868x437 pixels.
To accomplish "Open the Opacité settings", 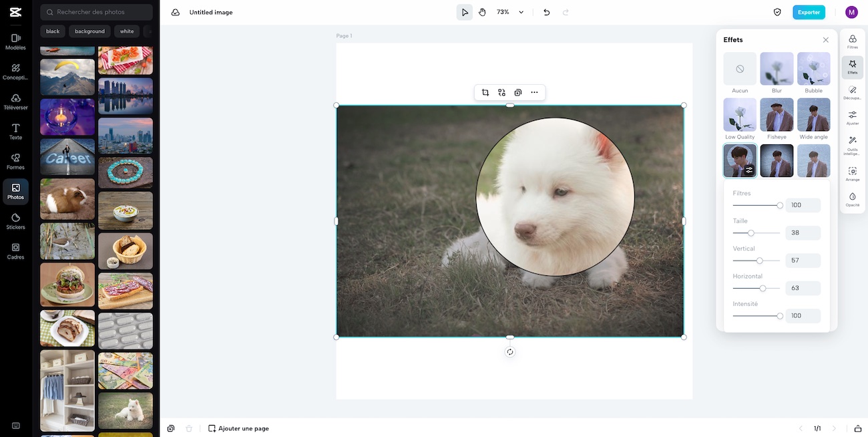I will (853, 200).
